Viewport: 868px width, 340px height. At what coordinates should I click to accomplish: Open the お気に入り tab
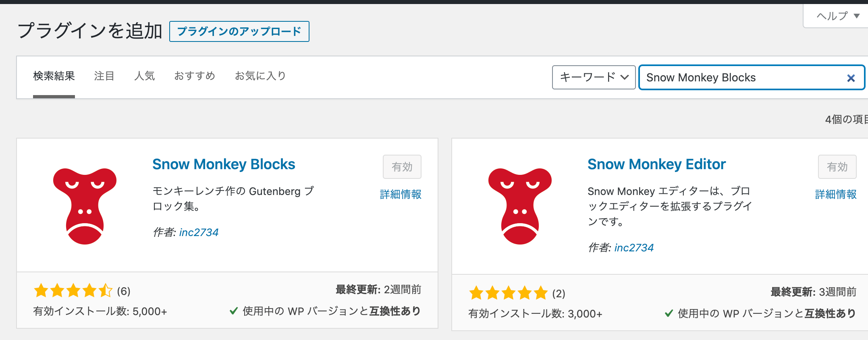pos(260,76)
